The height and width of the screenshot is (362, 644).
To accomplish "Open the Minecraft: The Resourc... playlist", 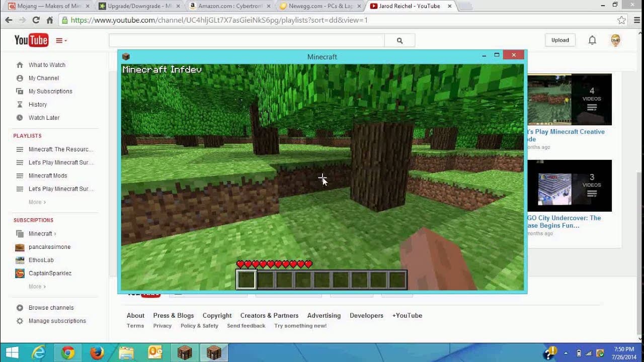I will (x=61, y=149).
